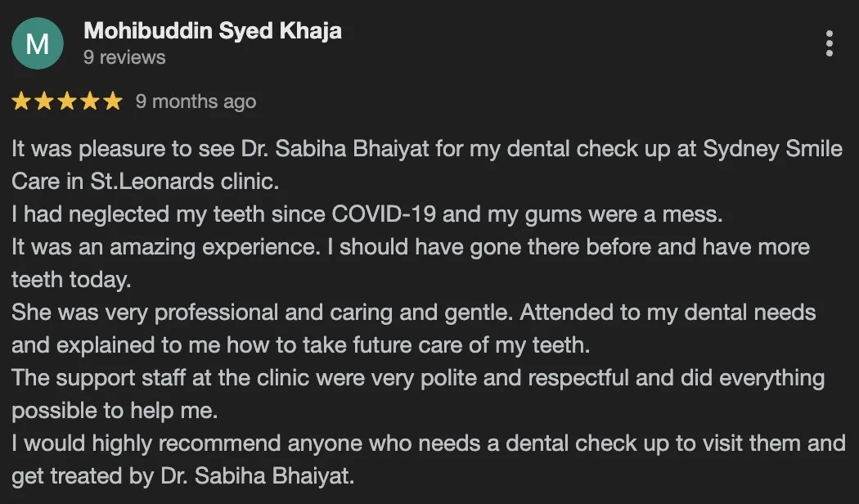This screenshot has width=859, height=504.
Task: Click the teeth today text line
Action: 71,280
